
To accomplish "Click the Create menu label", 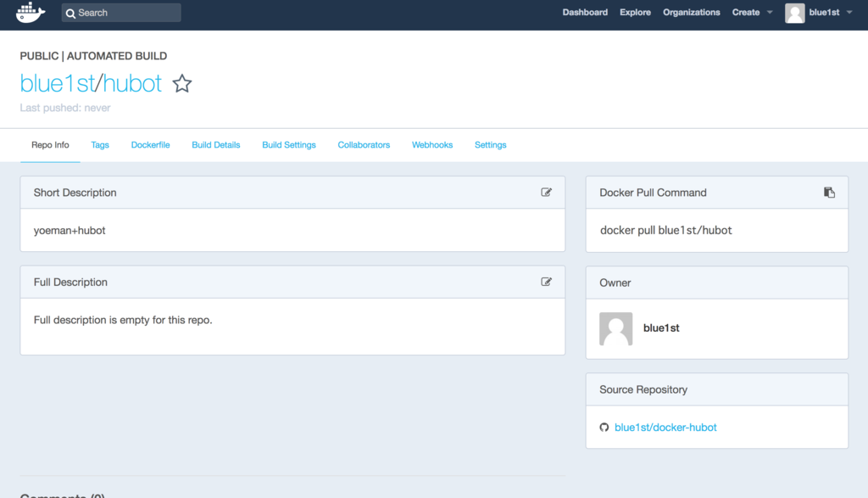I will tap(746, 12).
